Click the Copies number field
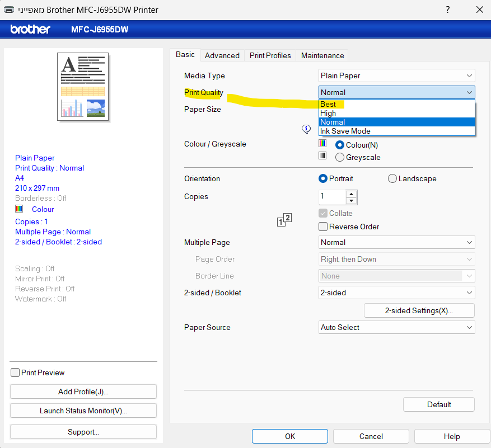 332,197
